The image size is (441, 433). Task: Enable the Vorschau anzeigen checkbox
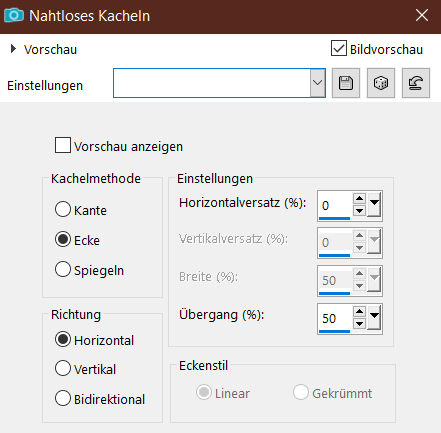tap(63, 145)
